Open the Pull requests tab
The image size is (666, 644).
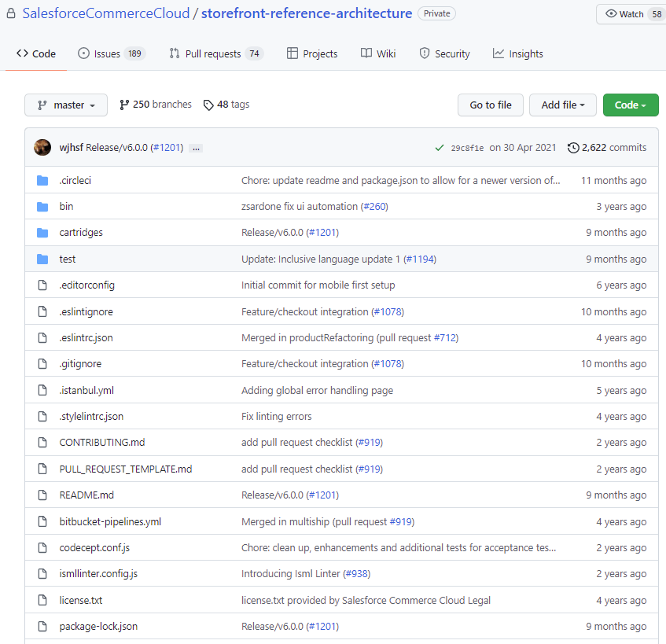point(216,53)
